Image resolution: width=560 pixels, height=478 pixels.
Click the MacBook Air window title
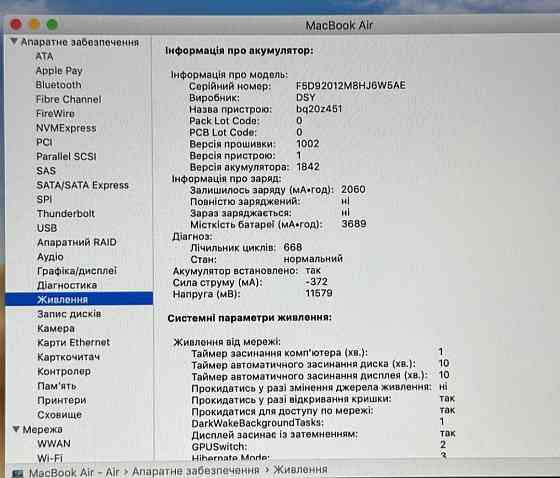pos(339,25)
